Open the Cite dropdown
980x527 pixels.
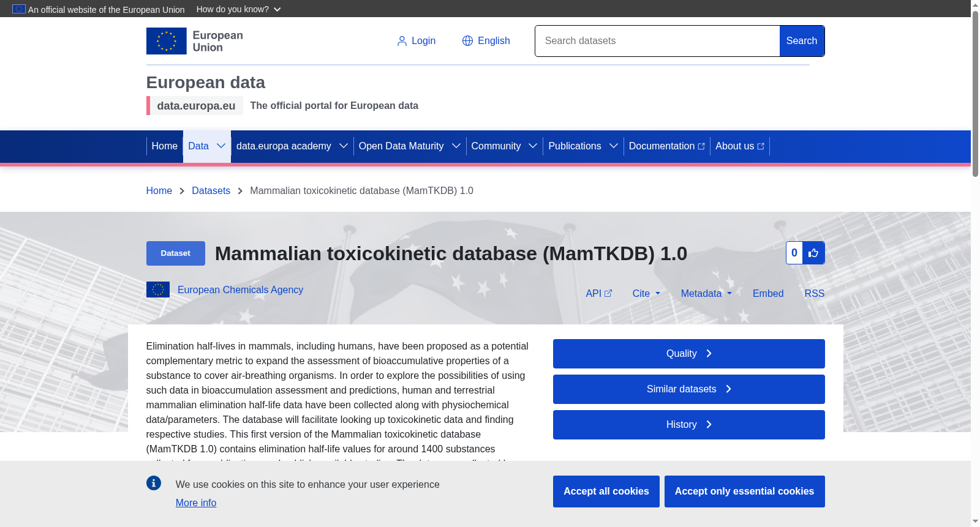pyautogui.click(x=646, y=294)
